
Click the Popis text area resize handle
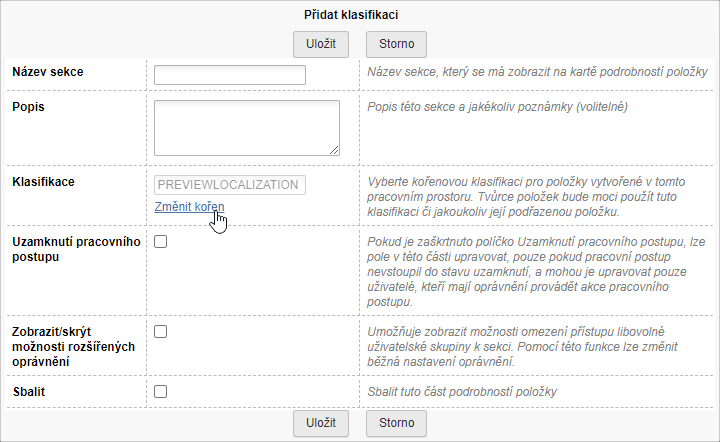[334, 150]
